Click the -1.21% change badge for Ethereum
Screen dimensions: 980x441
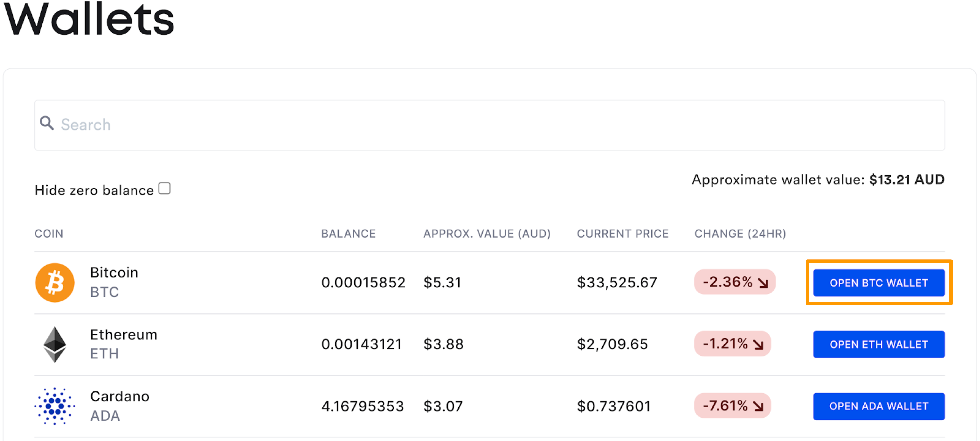click(x=732, y=344)
